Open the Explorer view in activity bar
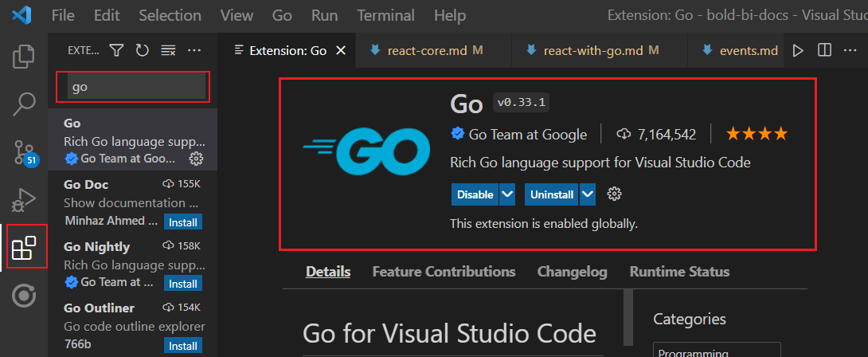The width and height of the screenshot is (868, 357). pyautogui.click(x=24, y=56)
